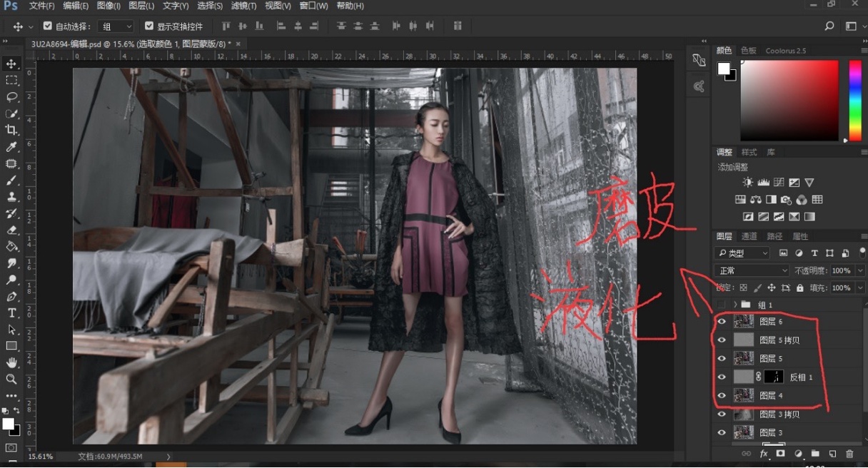Open the search icon in options bar
The width and height of the screenshot is (868, 468).
click(829, 26)
